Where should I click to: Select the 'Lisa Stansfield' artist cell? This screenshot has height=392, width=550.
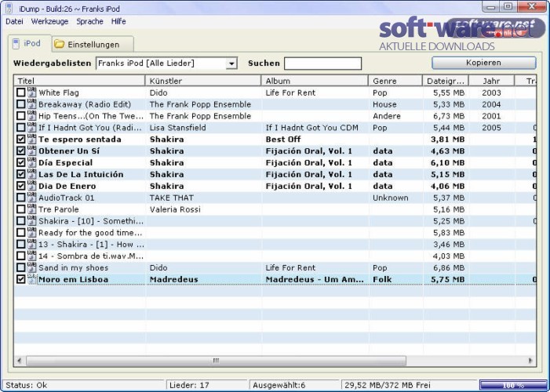point(178,128)
